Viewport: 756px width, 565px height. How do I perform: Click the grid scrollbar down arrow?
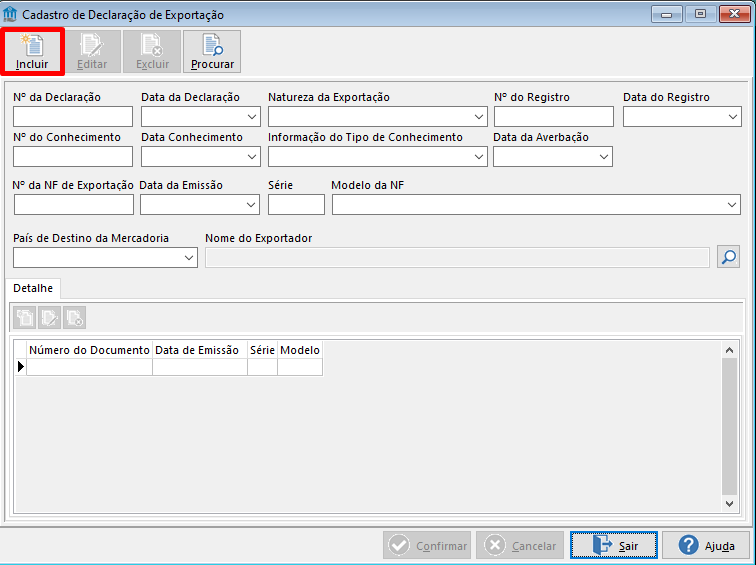pyautogui.click(x=729, y=504)
